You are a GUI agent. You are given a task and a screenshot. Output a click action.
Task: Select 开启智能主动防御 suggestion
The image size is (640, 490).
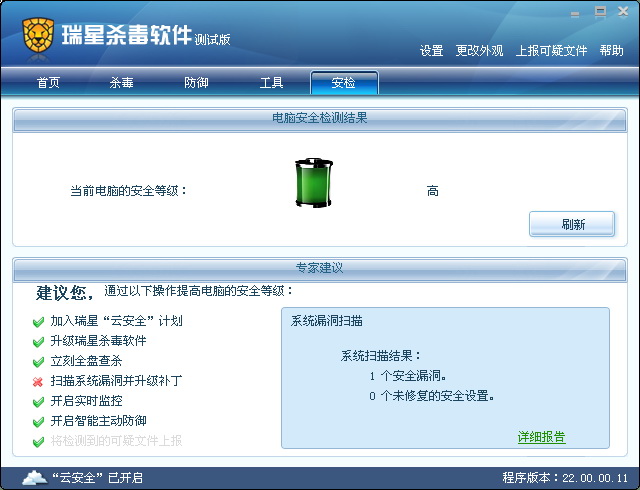tap(98, 421)
